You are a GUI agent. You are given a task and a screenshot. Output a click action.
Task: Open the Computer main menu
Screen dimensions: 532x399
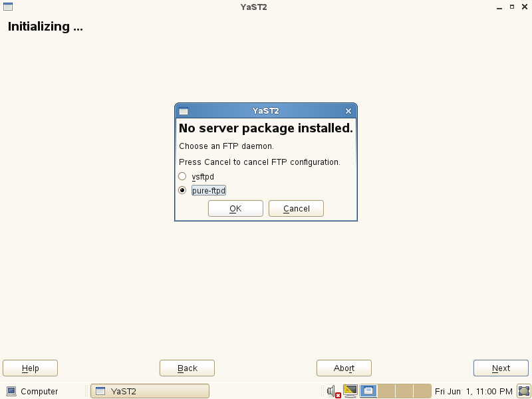33,391
